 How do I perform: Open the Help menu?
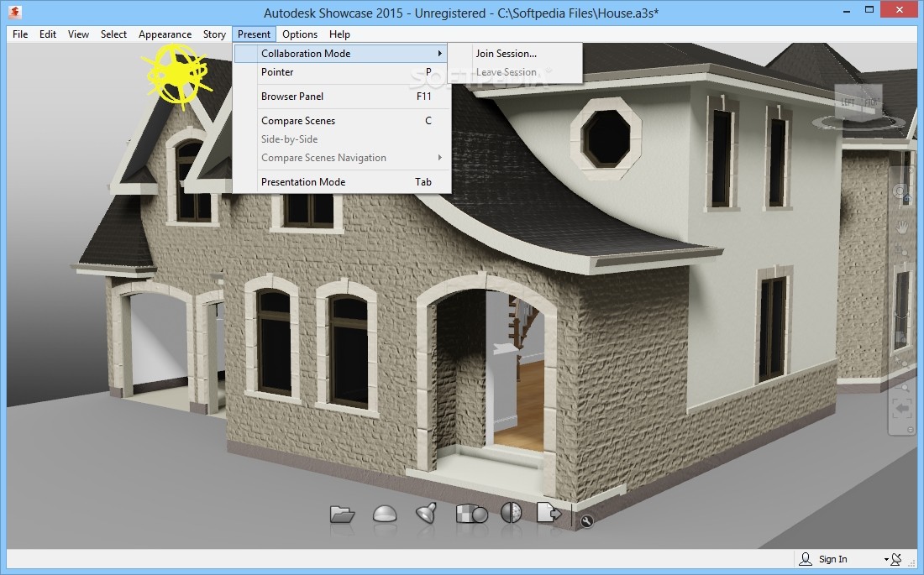(x=339, y=34)
